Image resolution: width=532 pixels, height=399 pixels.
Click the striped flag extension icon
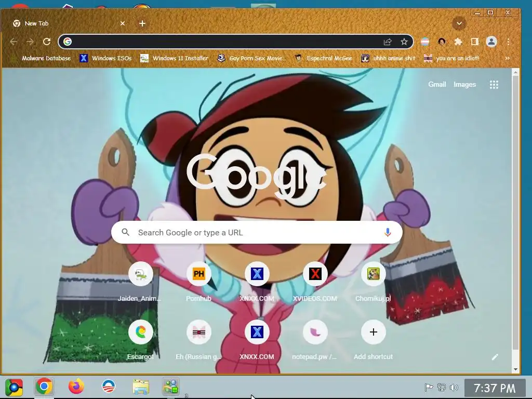425,42
